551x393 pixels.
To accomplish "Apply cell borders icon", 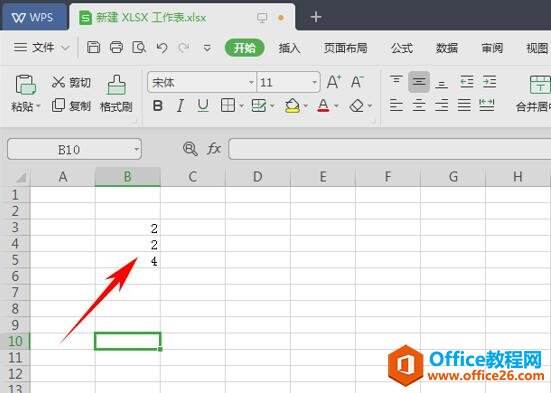I will coord(228,105).
